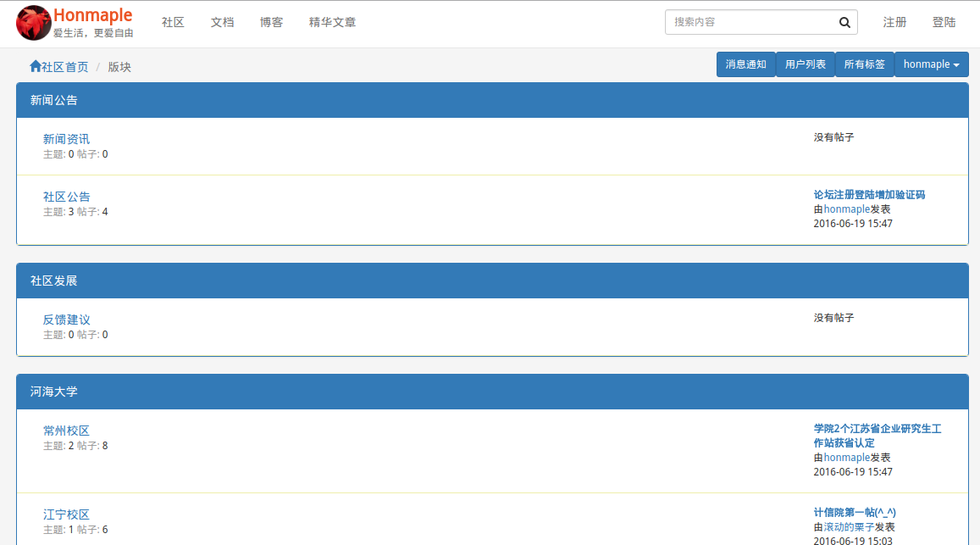The width and height of the screenshot is (980, 545).
Task: Click the 用户列表 button
Action: [x=805, y=64]
